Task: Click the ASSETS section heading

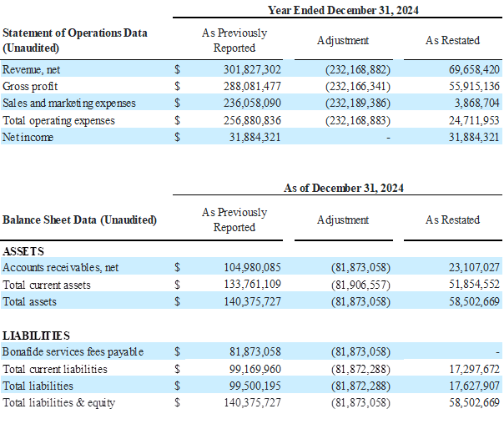Action: pyautogui.click(x=23, y=250)
